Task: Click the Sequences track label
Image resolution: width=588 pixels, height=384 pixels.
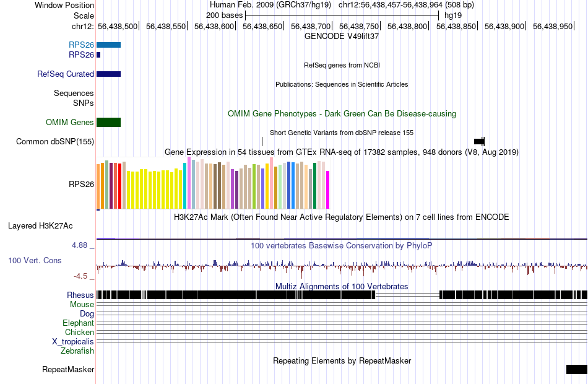Action: 74,93
